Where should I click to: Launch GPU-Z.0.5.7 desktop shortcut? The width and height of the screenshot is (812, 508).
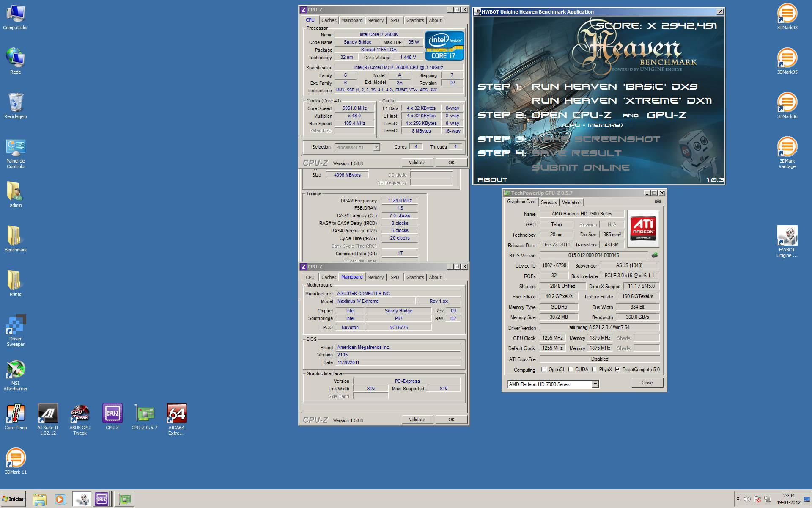pos(144,417)
